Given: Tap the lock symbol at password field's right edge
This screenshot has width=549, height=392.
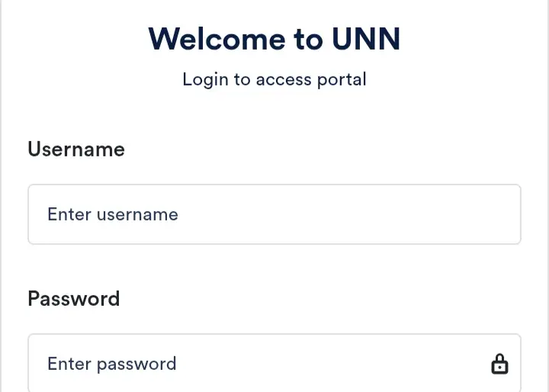Looking at the screenshot, I should (499, 365).
